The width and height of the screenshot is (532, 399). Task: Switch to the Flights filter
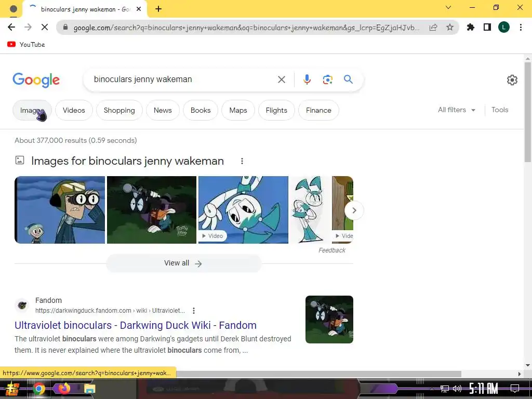[276, 110]
